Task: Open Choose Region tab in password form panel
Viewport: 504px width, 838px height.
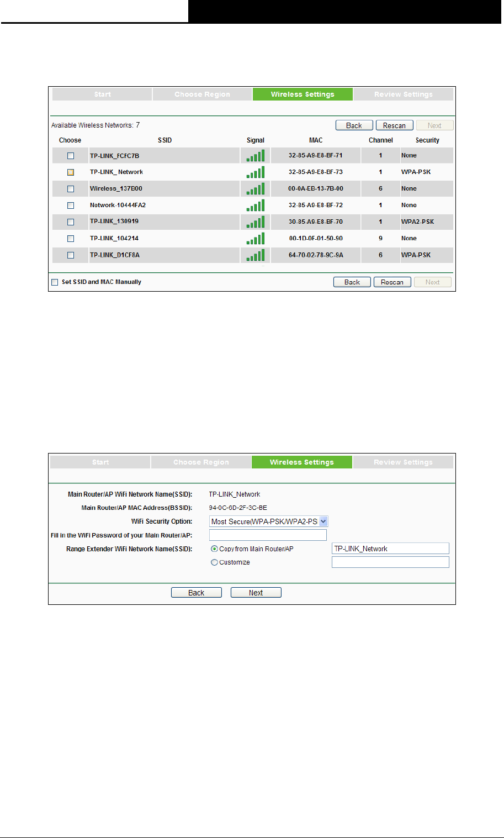Action: (x=201, y=462)
